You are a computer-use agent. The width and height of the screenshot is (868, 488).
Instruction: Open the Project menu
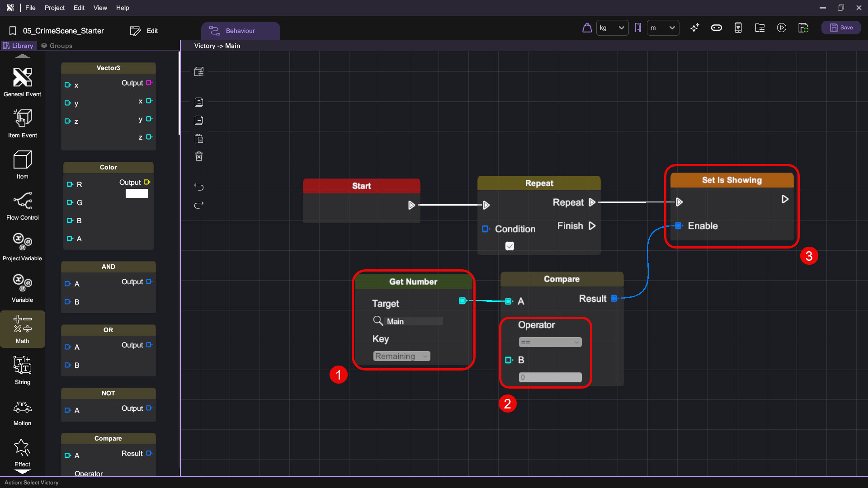tap(54, 8)
